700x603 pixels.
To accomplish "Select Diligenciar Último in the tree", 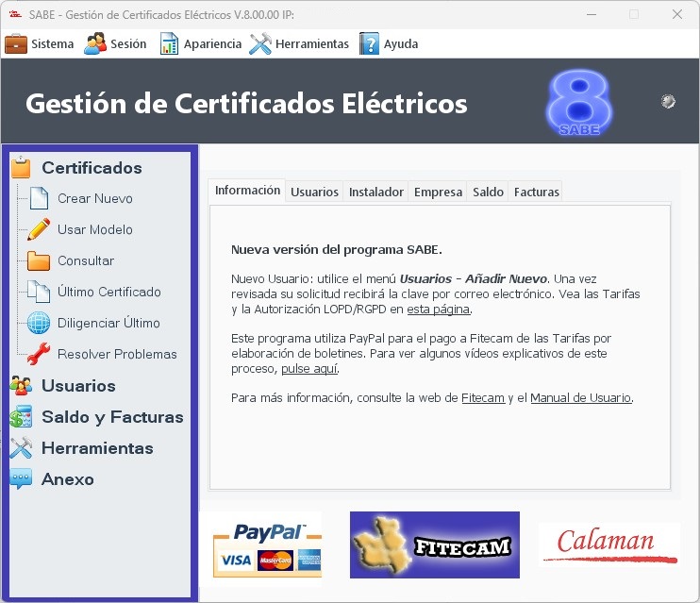I will (108, 323).
